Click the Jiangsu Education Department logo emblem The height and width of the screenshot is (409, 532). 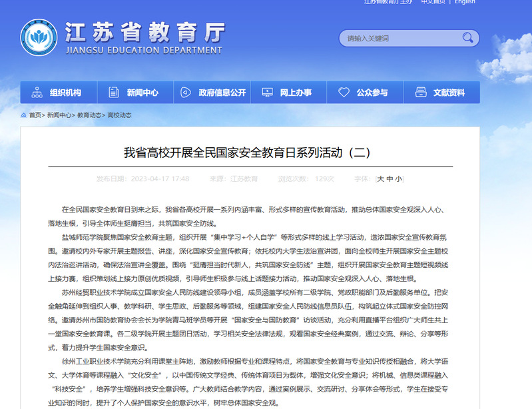[40, 37]
